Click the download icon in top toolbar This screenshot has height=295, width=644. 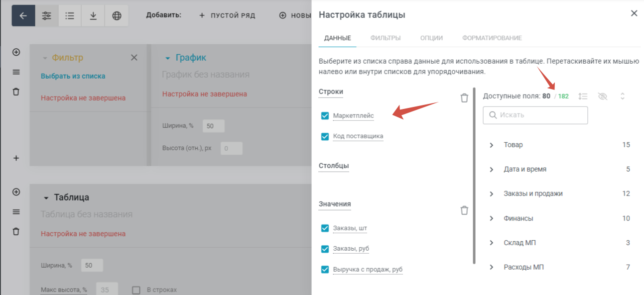93,15
